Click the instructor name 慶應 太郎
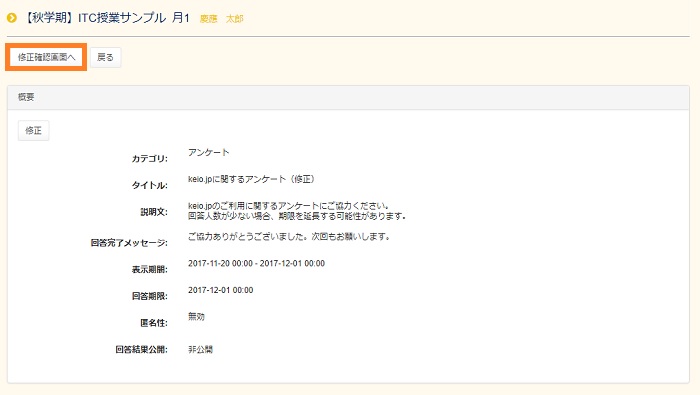 pyautogui.click(x=221, y=19)
